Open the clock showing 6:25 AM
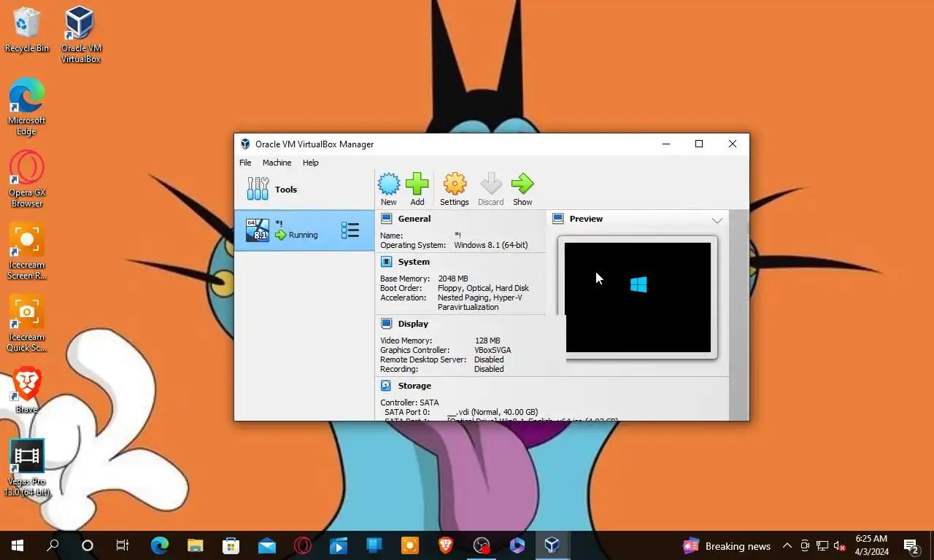Viewport: 934px width, 560px height. click(x=871, y=545)
